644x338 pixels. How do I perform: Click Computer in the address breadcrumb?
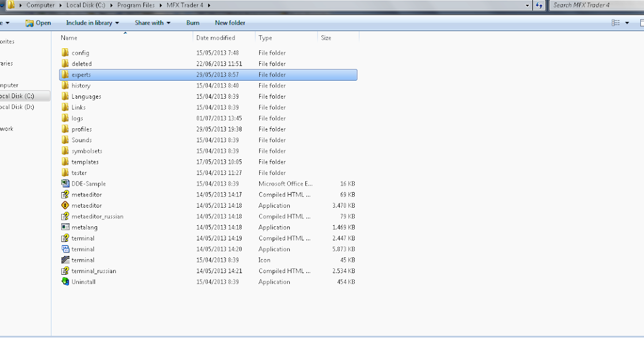(x=40, y=5)
